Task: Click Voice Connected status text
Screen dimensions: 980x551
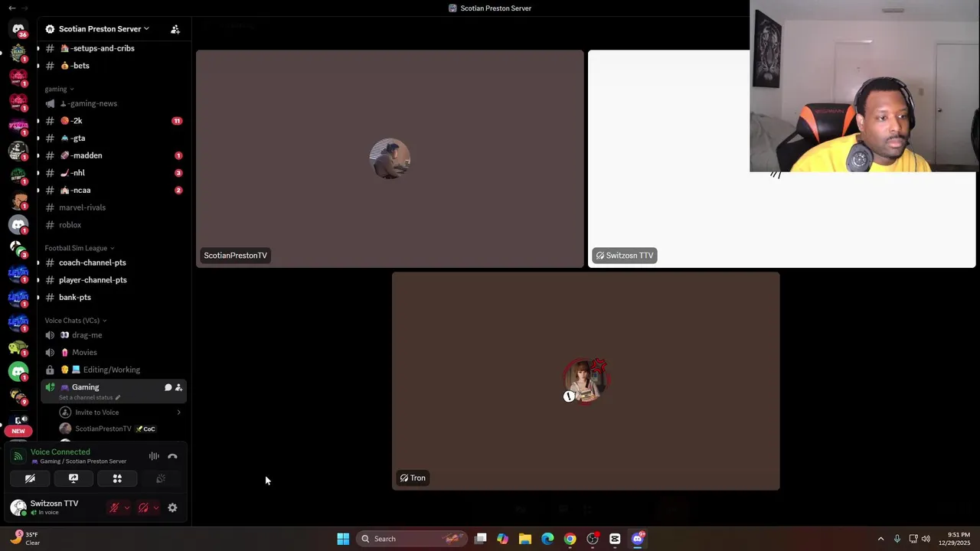Action: click(x=60, y=452)
